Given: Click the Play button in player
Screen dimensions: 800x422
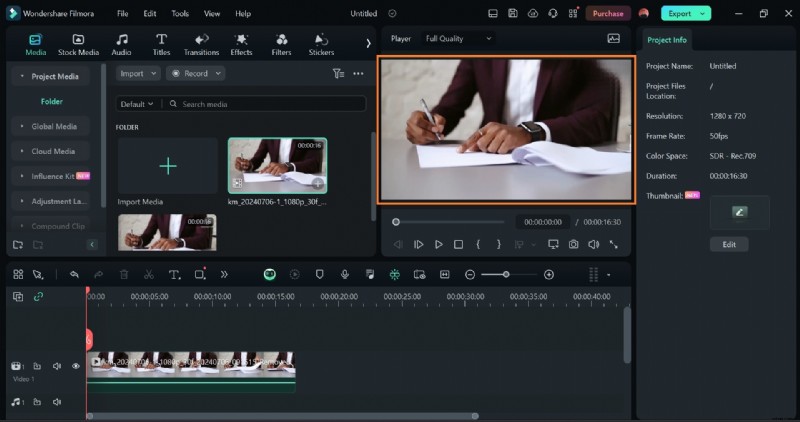Looking at the screenshot, I should pyautogui.click(x=438, y=244).
